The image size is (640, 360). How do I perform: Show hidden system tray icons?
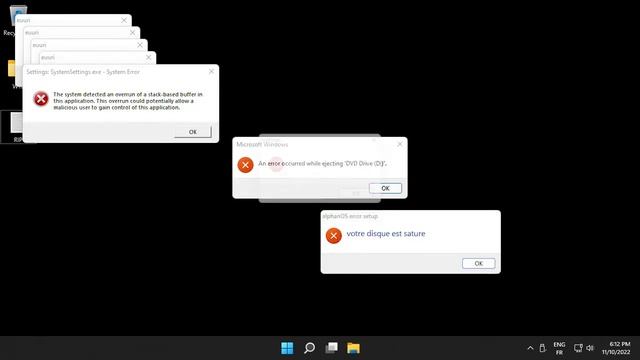pyautogui.click(x=530, y=348)
